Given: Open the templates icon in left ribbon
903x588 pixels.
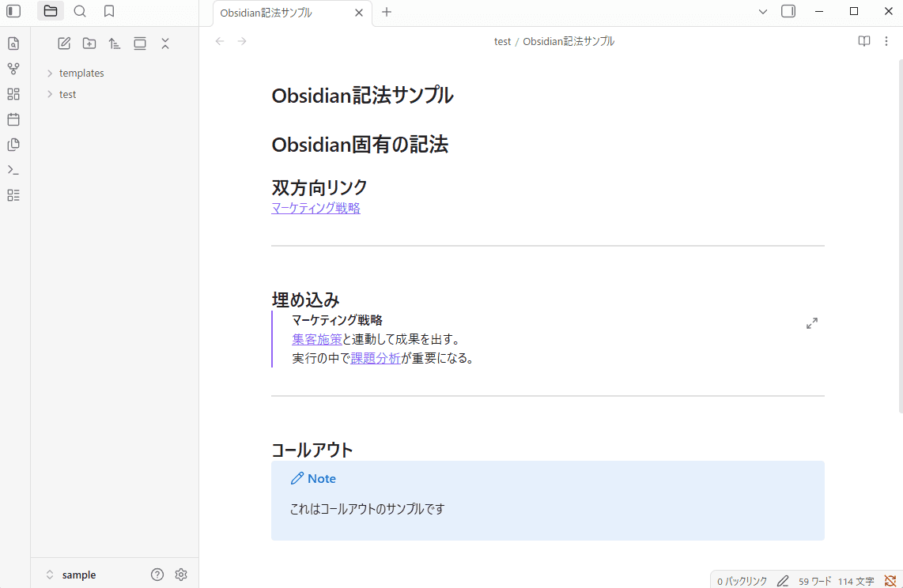Looking at the screenshot, I should [x=13, y=145].
